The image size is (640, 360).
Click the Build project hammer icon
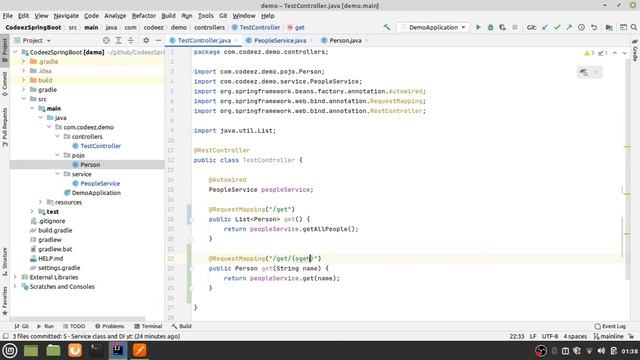(387, 27)
